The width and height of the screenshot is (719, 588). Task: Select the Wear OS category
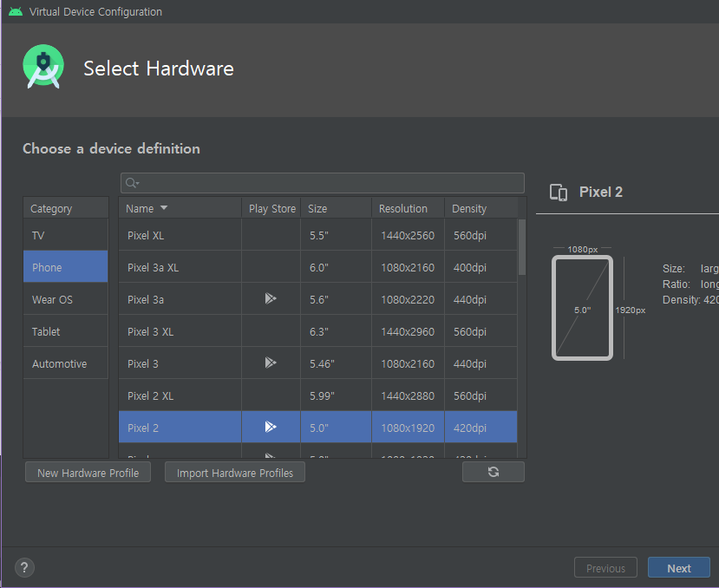coord(66,298)
